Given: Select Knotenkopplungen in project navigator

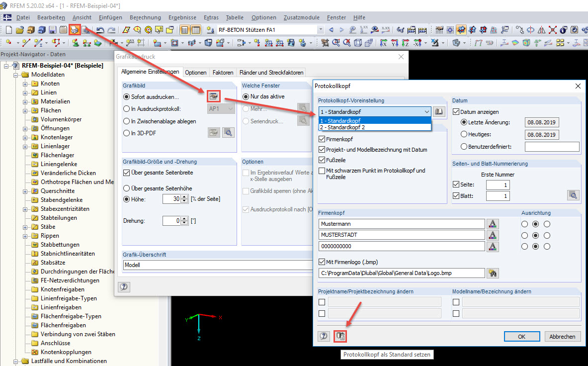Looking at the screenshot, I should point(66,352).
